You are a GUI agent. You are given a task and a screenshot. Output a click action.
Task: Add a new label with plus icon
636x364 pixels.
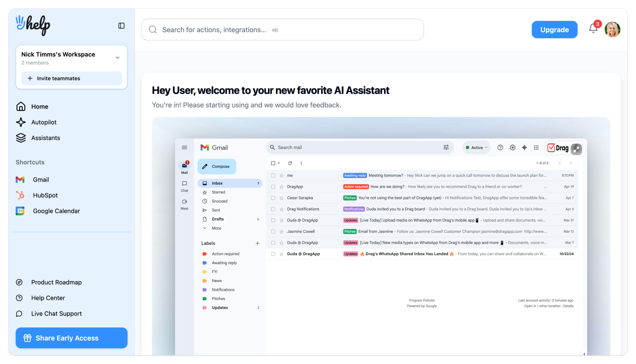click(x=257, y=243)
